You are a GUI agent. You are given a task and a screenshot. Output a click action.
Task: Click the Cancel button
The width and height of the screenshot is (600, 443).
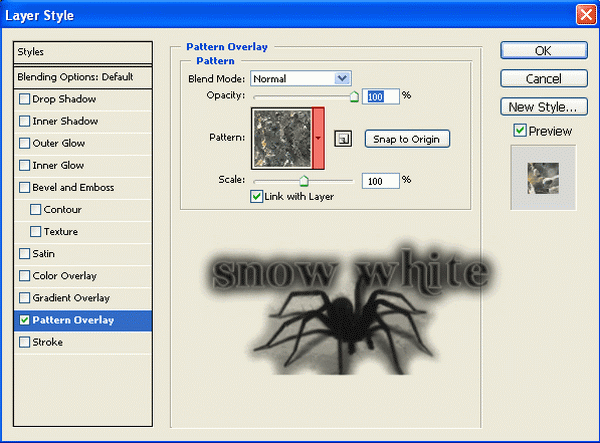542,78
